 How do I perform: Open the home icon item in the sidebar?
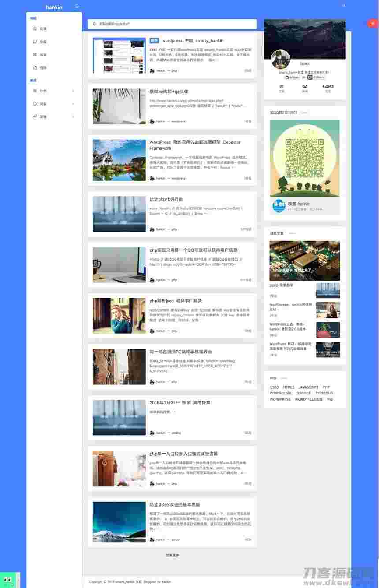coord(35,29)
